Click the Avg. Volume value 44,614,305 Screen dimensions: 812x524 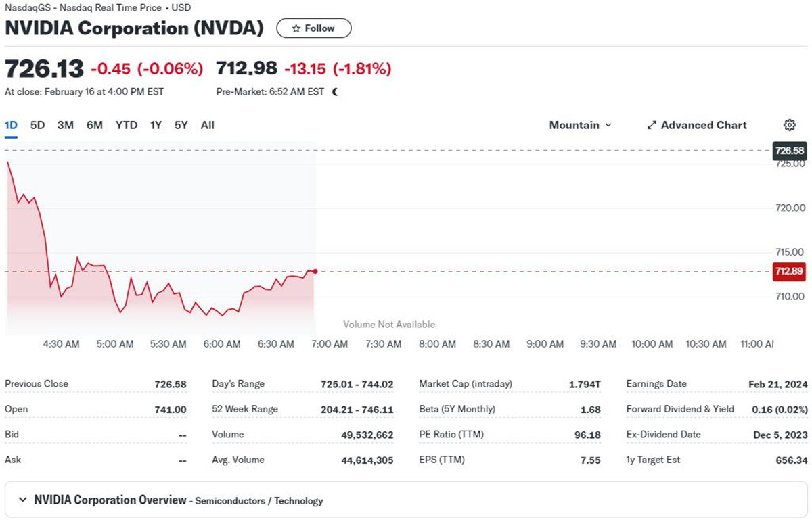click(366, 460)
